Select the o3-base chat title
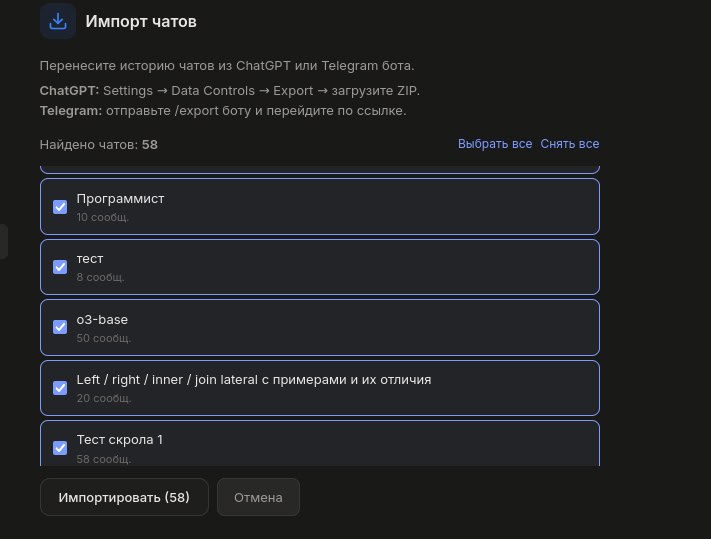Image resolution: width=711 pixels, height=539 pixels. point(102,320)
